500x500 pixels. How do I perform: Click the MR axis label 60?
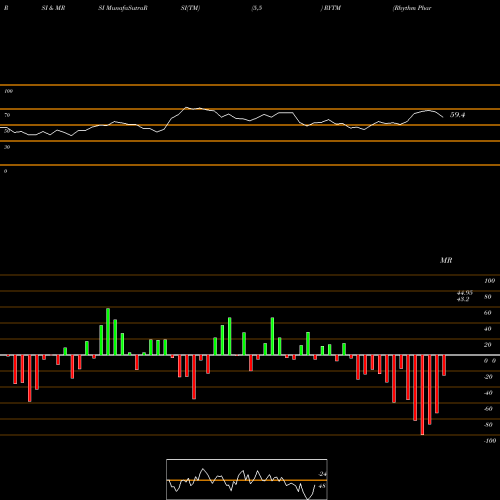488,313
